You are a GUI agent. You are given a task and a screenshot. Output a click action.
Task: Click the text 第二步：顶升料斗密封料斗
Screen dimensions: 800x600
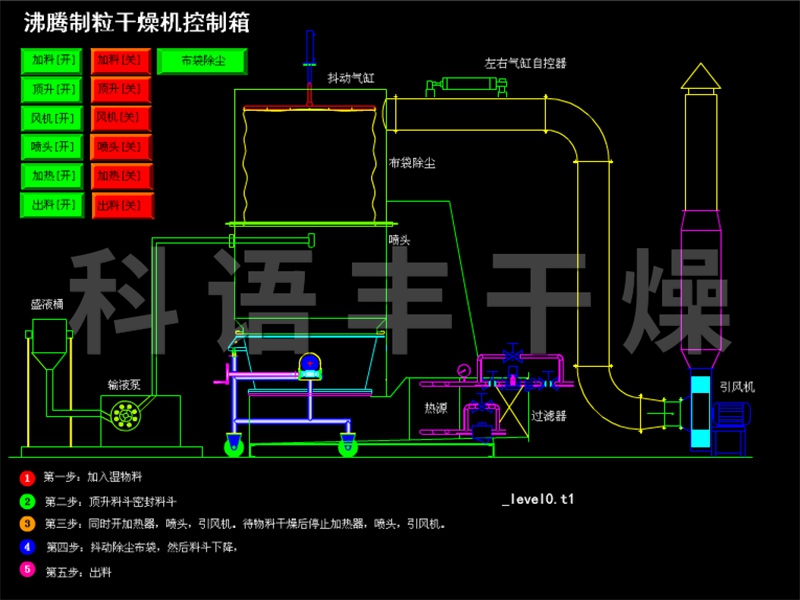click(x=110, y=502)
